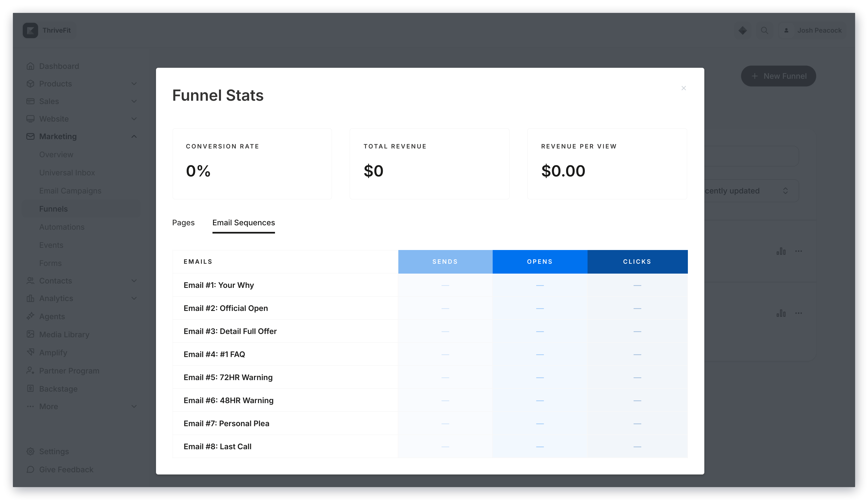Click the Agents sparkle icon
Viewport: 868px width, 500px height.
30,316
